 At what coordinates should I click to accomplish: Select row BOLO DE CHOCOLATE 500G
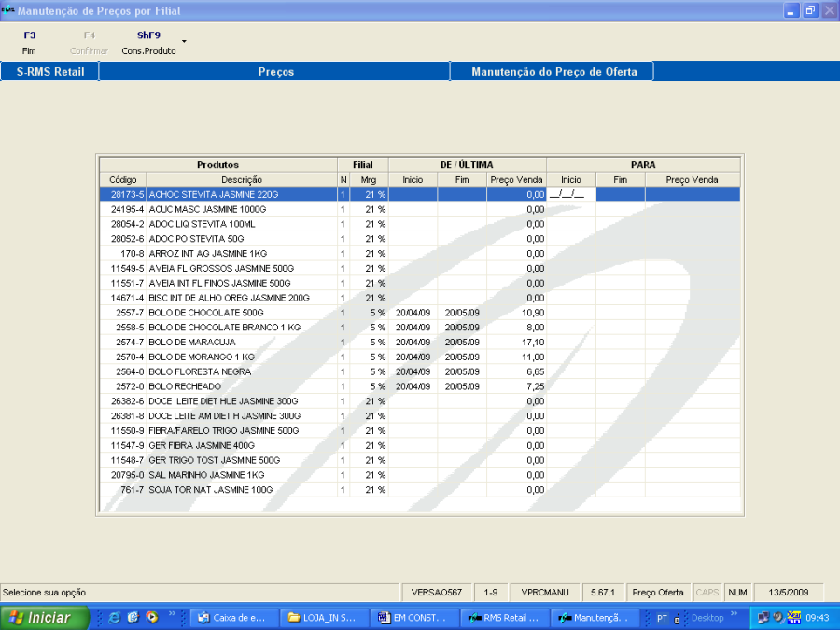point(419,313)
